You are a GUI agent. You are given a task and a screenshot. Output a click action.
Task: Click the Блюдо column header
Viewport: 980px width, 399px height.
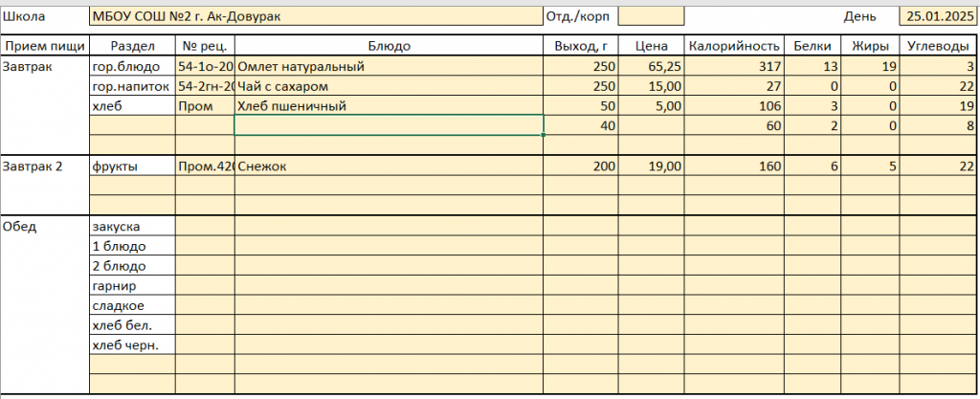tap(389, 46)
